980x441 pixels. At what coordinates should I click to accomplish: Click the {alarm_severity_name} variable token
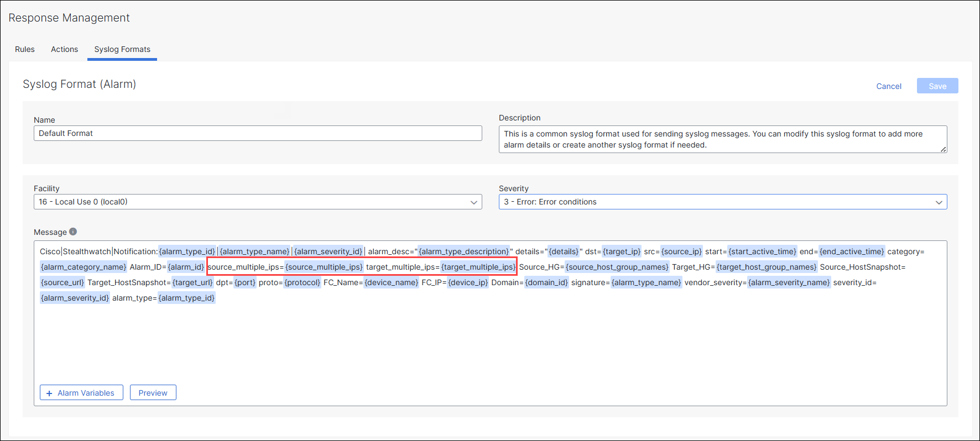tap(789, 282)
